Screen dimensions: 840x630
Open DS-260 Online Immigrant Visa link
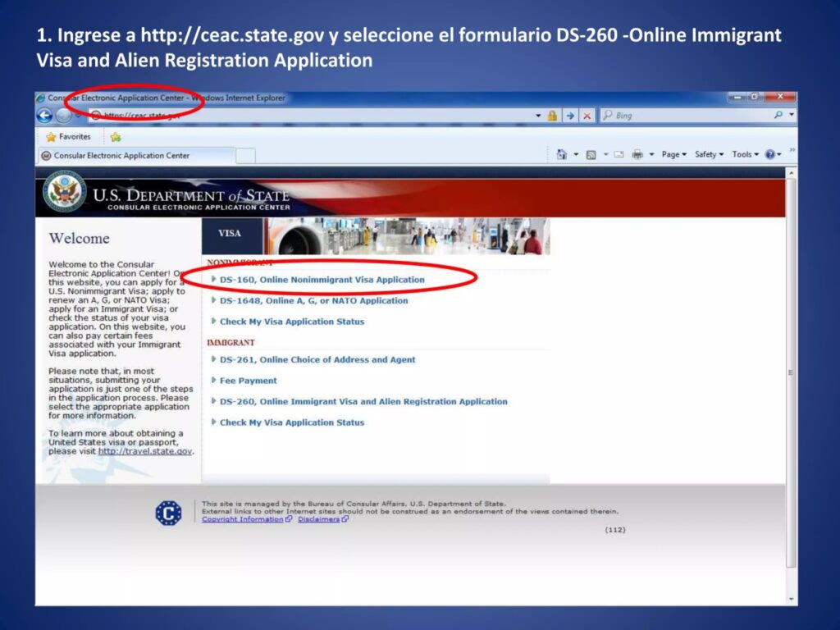point(363,402)
